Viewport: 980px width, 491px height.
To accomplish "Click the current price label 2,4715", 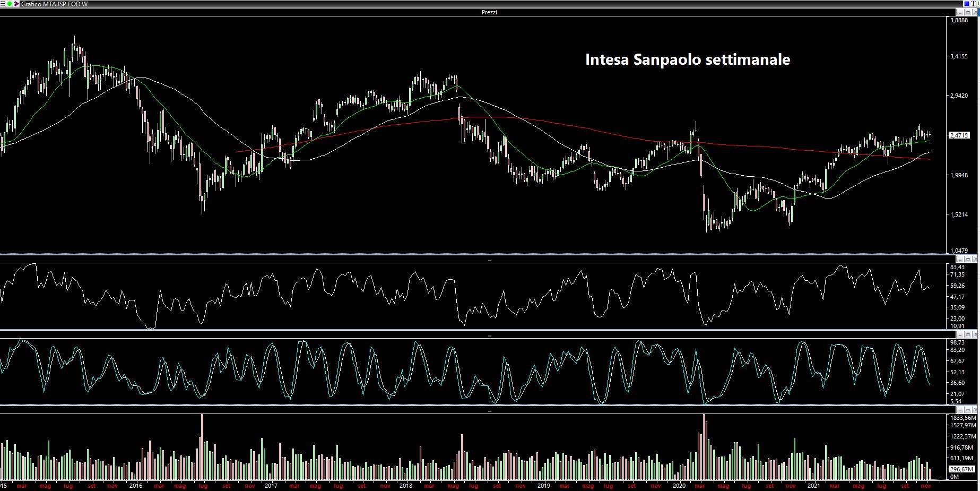I will [959, 135].
